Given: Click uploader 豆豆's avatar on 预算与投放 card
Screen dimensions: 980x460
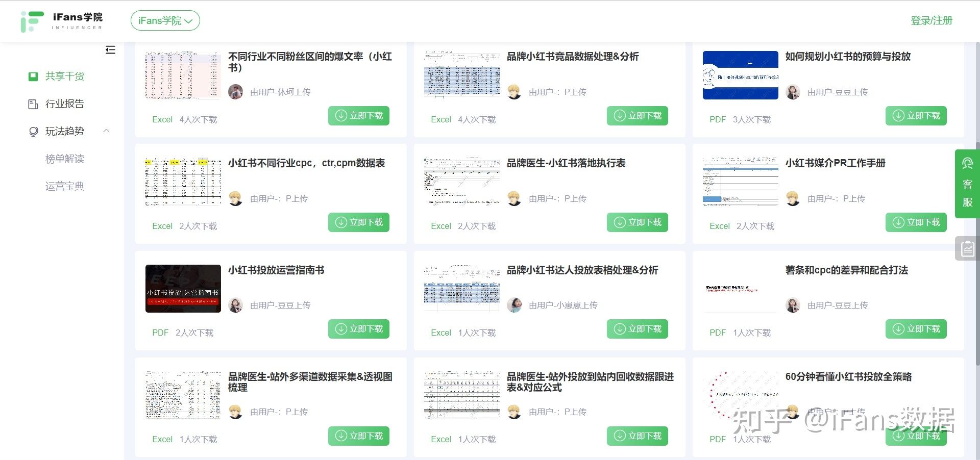Looking at the screenshot, I should (793, 92).
